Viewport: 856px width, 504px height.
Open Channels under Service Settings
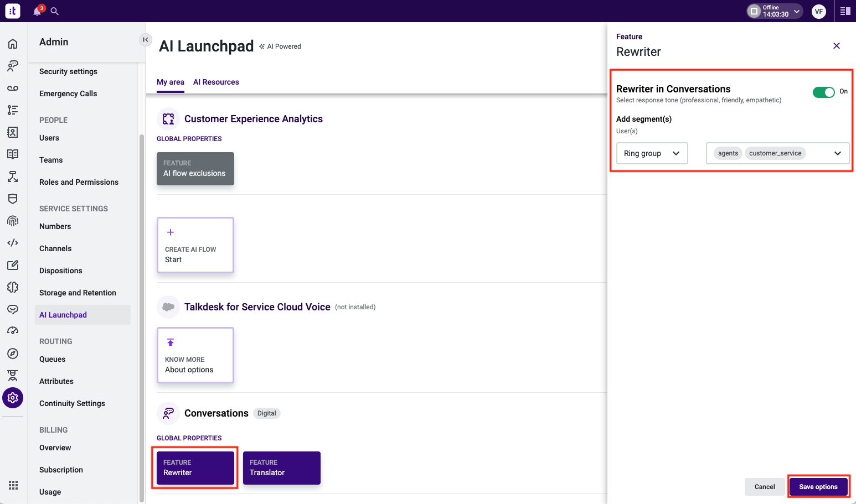click(55, 248)
